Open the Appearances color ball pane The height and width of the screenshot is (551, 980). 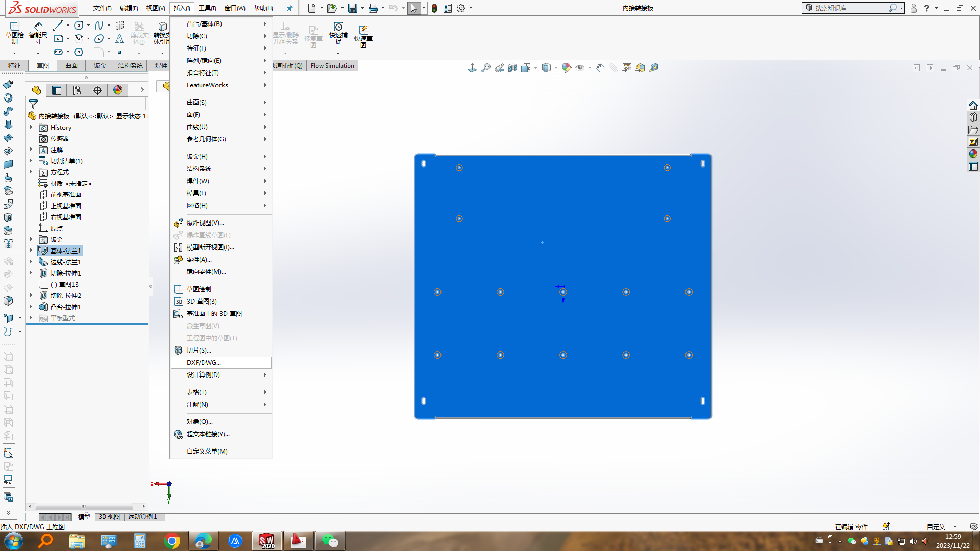click(973, 154)
